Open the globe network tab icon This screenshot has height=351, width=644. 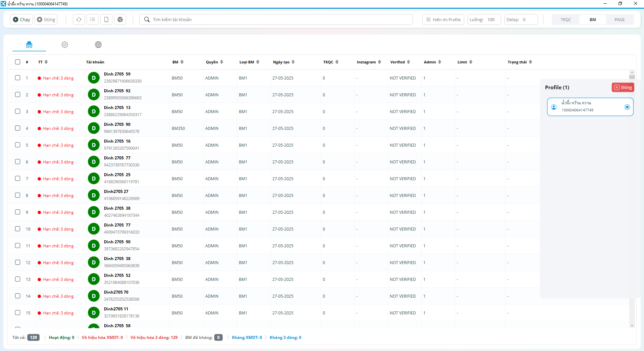98,45
